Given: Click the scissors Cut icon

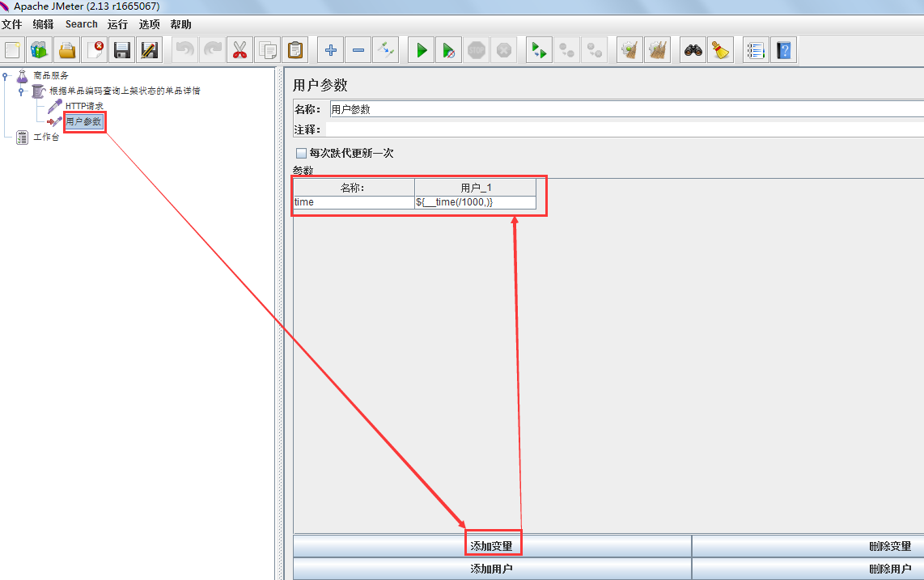Looking at the screenshot, I should tap(239, 51).
